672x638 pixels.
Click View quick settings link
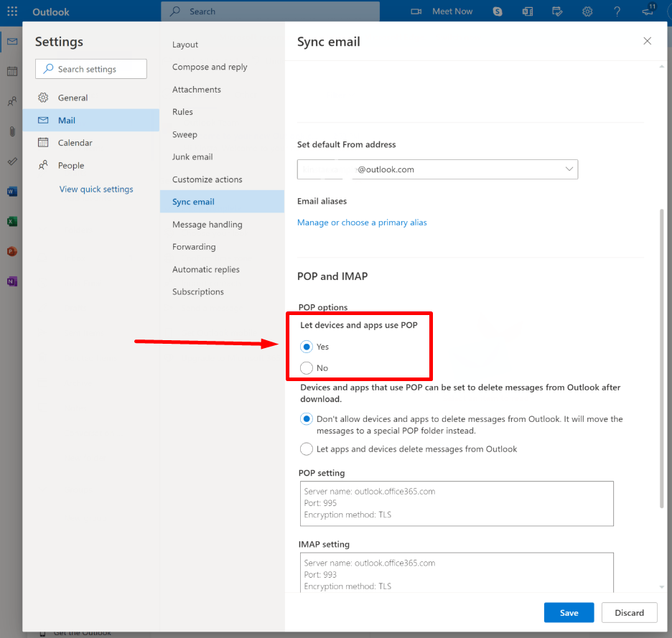coord(96,189)
